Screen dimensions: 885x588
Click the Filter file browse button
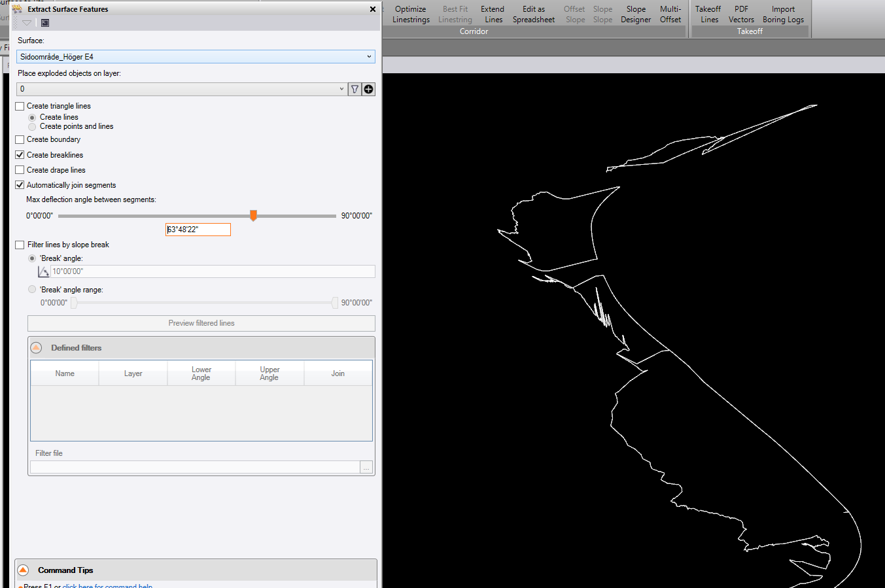[366, 467]
